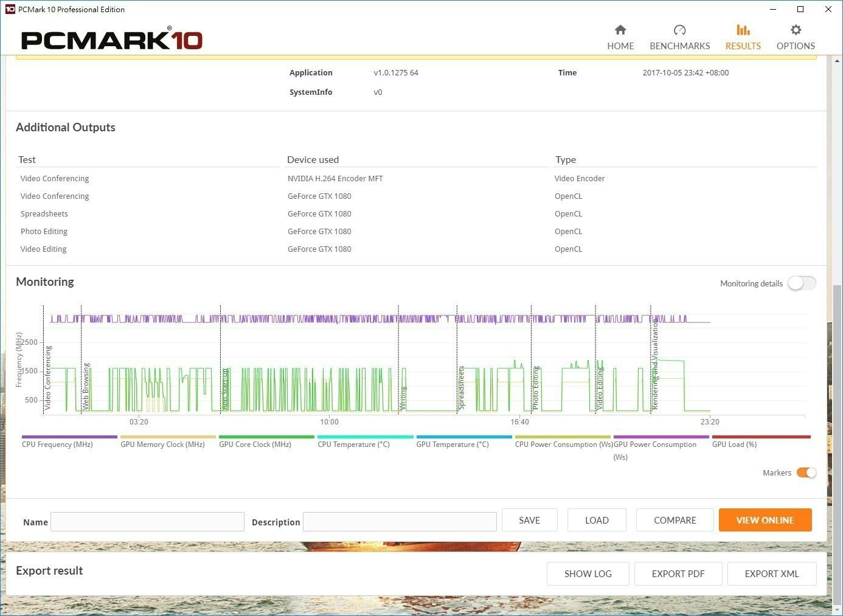Click the COMPARE button
The height and width of the screenshot is (616, 843).
pyautogui.click(x=675, y=520)
